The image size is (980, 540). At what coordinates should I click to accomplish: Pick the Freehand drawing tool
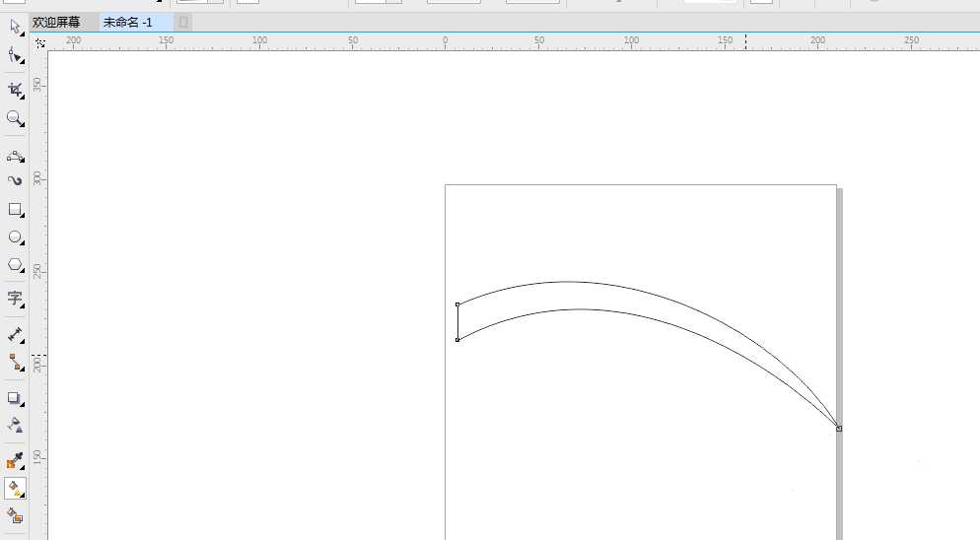tap(15, 156)
